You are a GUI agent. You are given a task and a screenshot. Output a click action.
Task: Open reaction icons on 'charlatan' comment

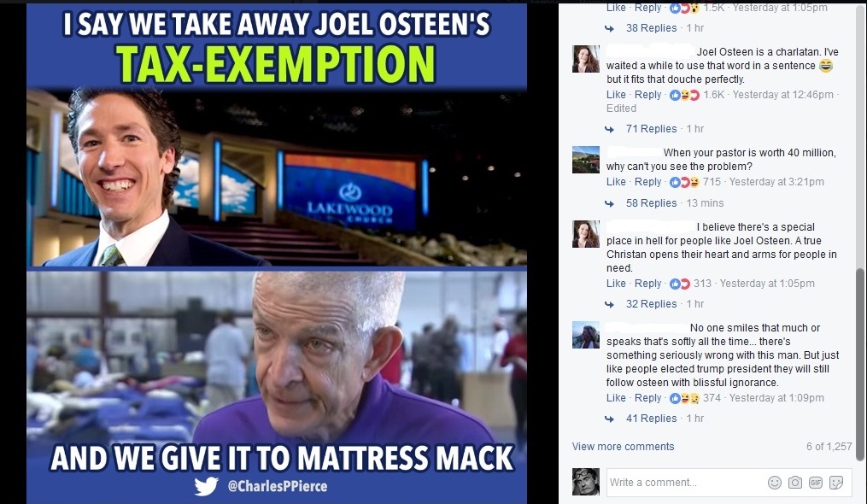coord(684,95)
